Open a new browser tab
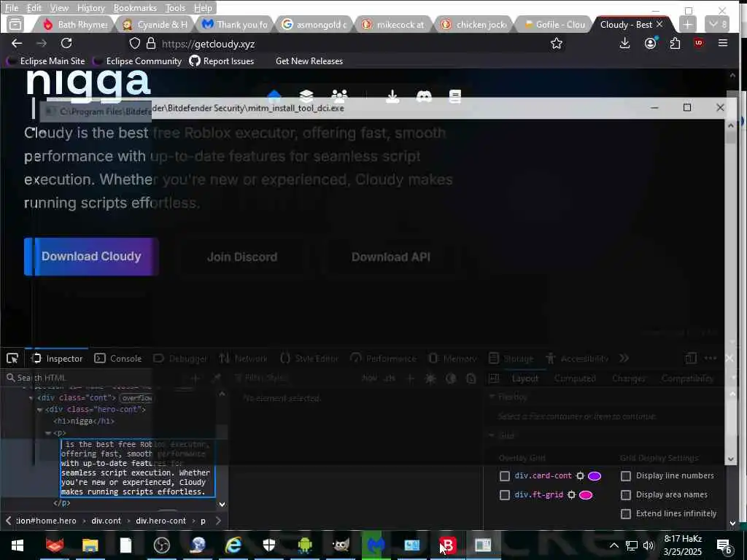This screenshot has width=747, height=560. click(687, 24)
